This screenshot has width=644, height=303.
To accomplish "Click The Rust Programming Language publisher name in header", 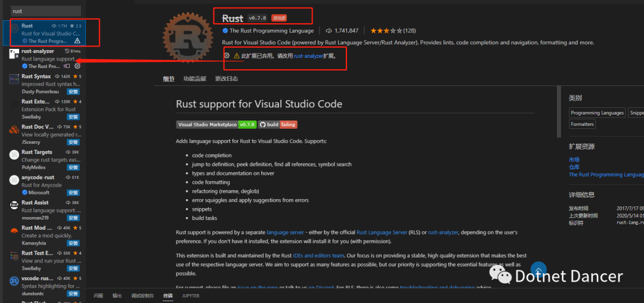I will (x=271, y=31).
